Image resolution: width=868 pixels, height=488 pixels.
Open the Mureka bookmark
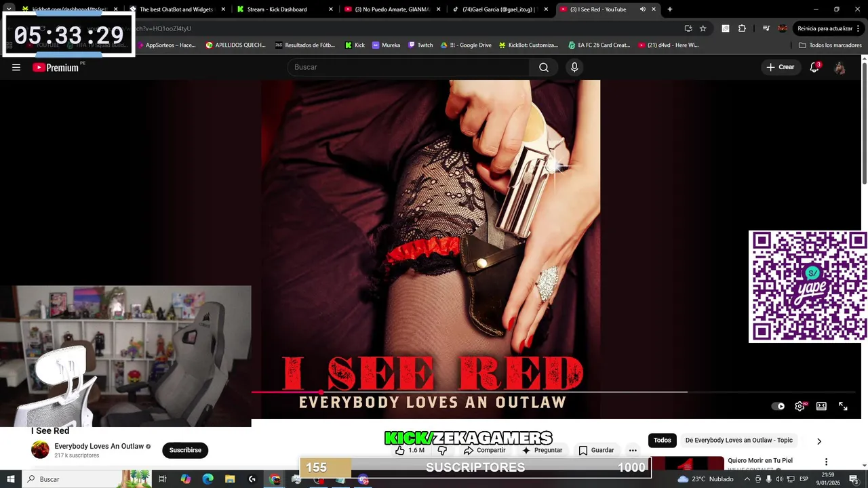coord(386,45)
